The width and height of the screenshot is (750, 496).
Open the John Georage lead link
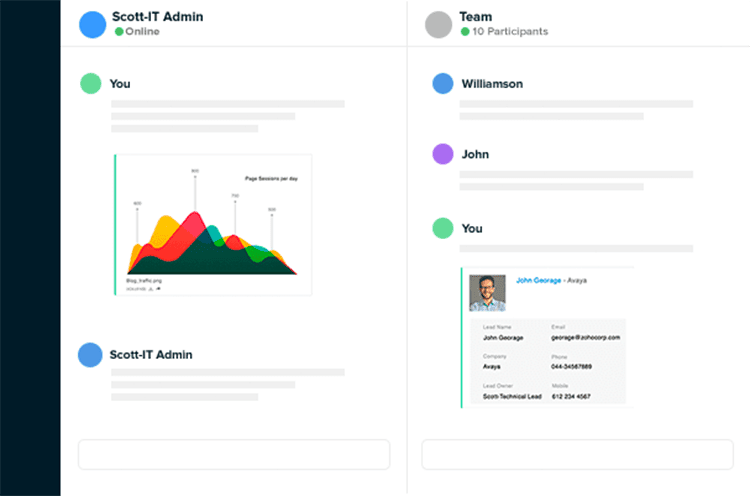pos(538,281)
